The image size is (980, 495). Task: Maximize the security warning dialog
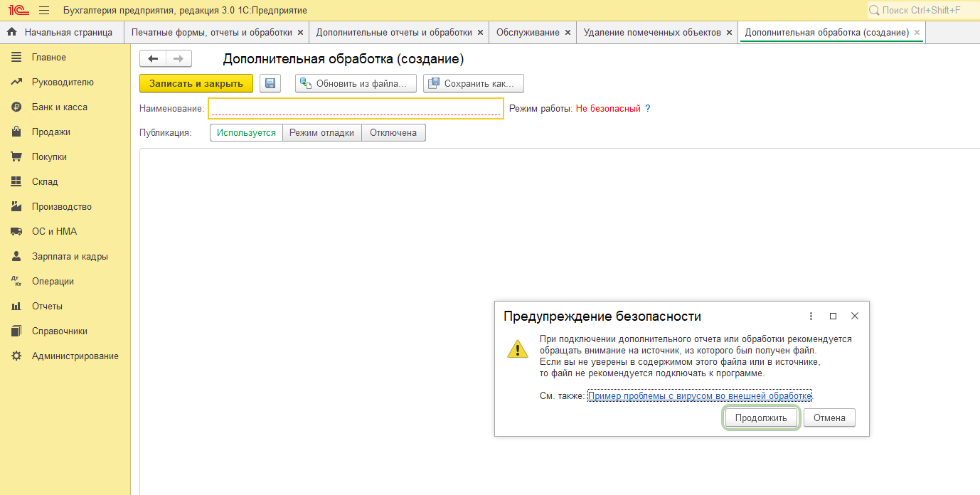[x=833, y=316]
